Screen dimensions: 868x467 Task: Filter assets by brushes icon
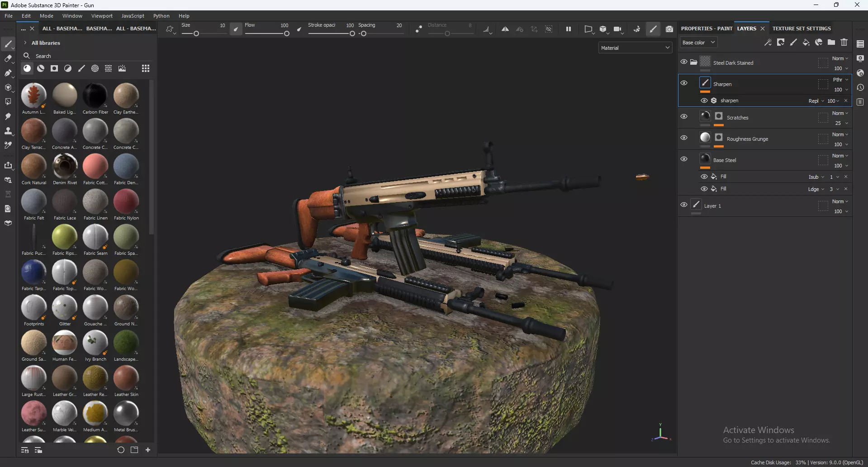(x=81, y=68)
